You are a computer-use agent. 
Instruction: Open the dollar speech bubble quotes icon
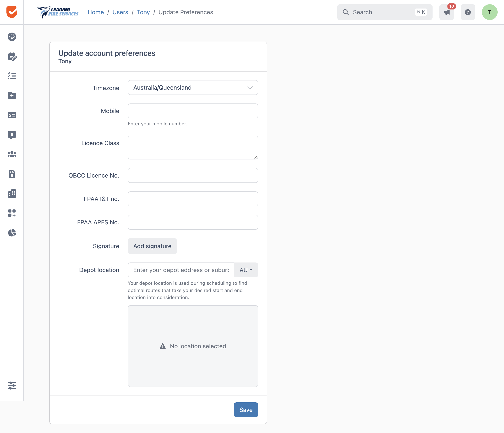[12, 135]
